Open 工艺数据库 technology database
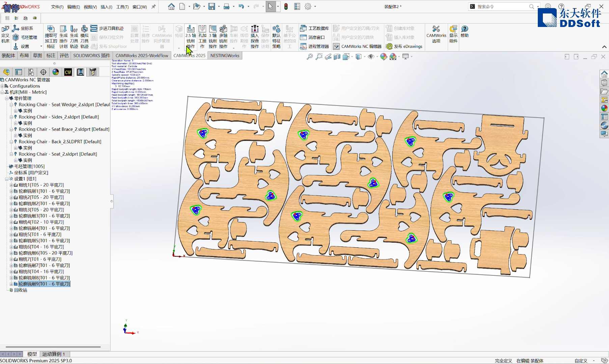609x364 pixels. tap(314, 28)
